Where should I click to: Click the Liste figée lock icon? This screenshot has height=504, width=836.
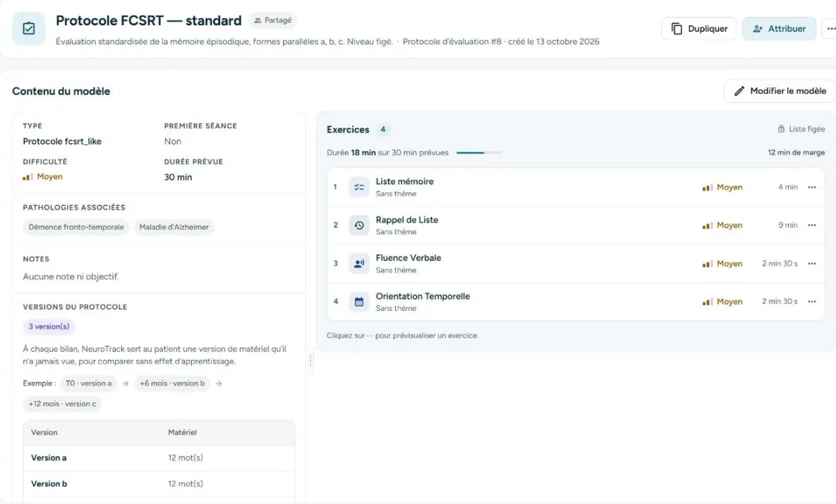point(781,129)
